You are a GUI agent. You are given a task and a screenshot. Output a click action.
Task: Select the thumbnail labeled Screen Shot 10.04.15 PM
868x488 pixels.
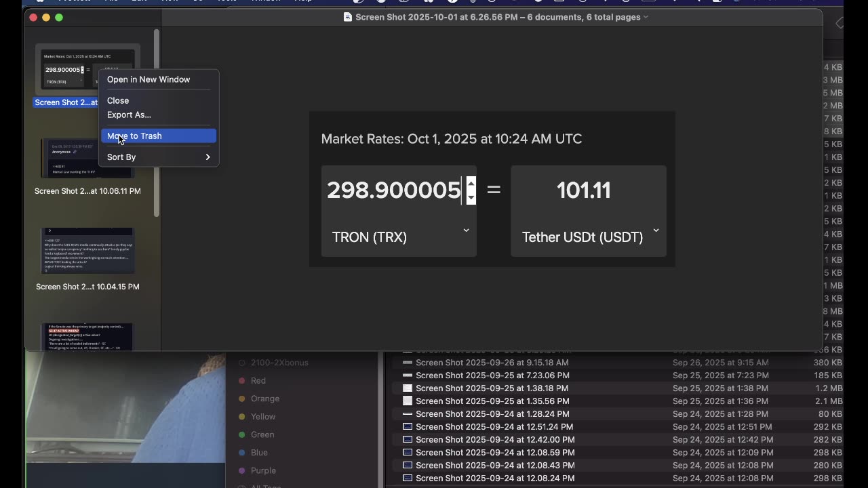coord(87,251)
